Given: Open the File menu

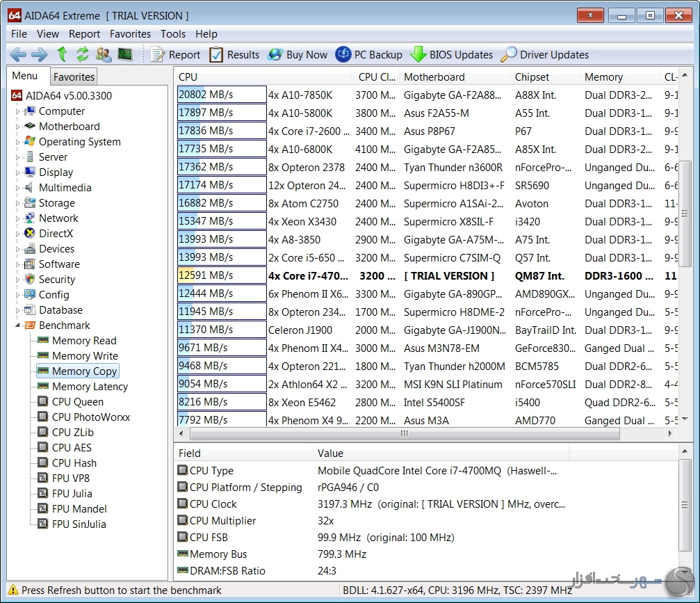Looking at the screenshot, I should pos(19,34).
